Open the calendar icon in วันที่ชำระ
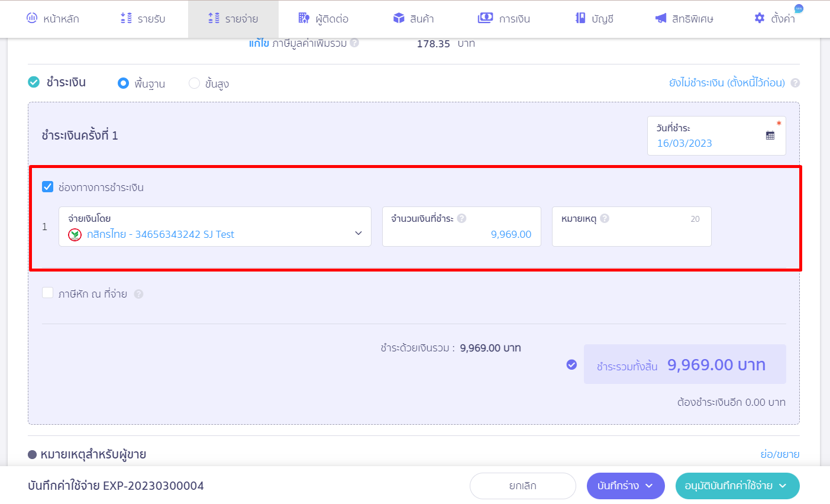Image resolution: width=830 pixels, height=504 pixels. (770, 135)
